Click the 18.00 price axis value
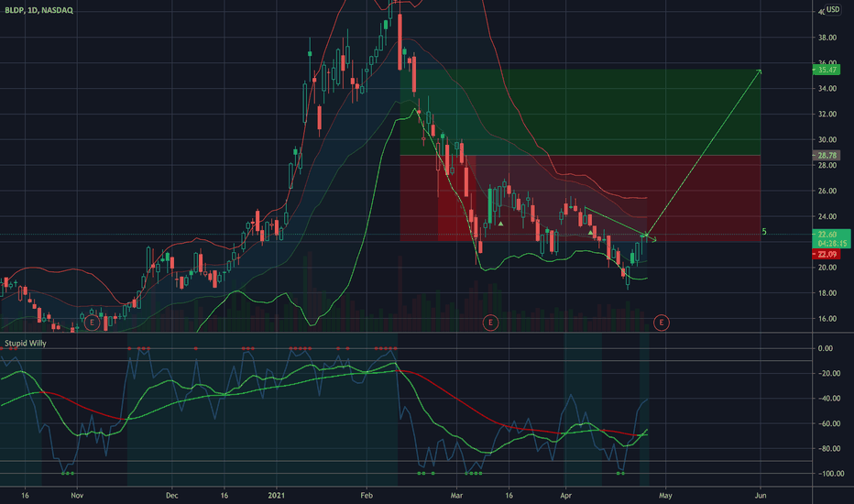854x504 pixels. [827, 293]
